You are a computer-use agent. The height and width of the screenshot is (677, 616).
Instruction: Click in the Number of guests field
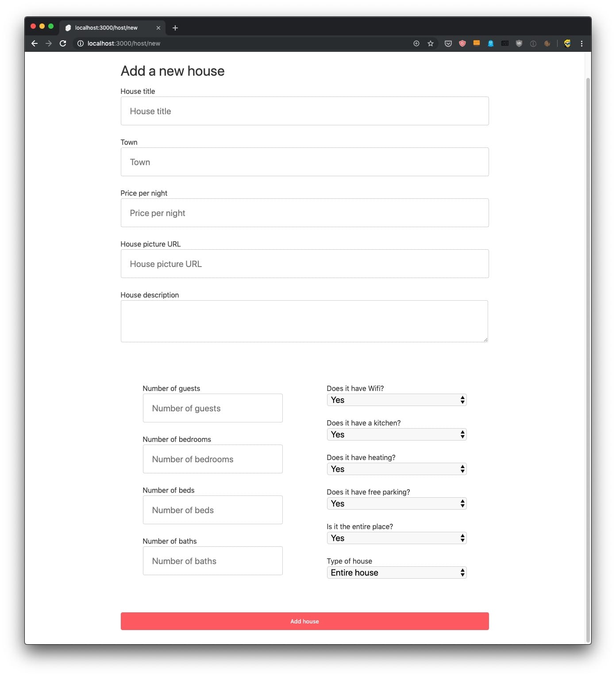click(212, 408)
